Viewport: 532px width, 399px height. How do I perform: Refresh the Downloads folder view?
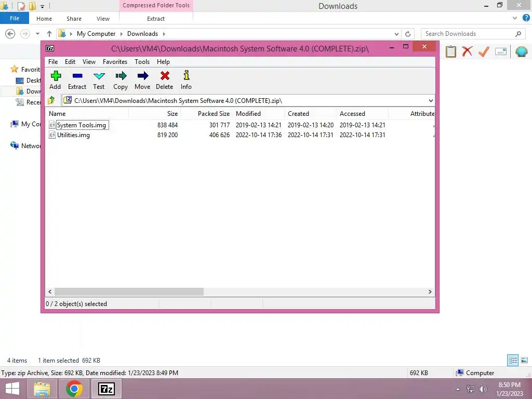(x=408, y=34)
